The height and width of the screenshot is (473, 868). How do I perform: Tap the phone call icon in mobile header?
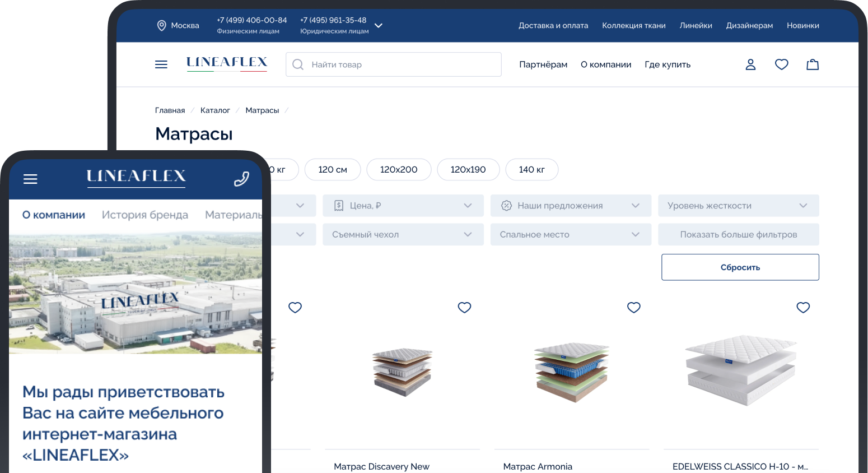(241, 179)
